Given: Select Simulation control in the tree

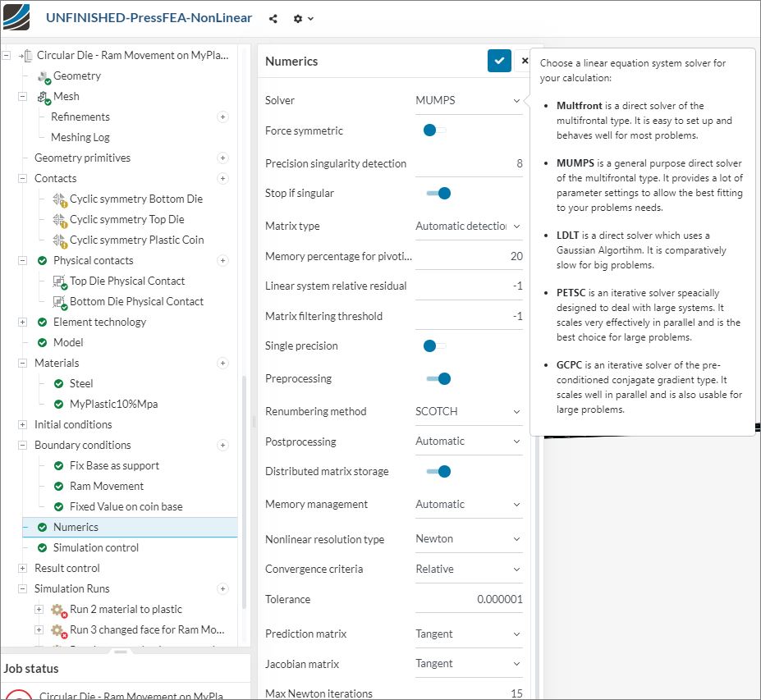Looking at the screenshot, I should [96, 548].
